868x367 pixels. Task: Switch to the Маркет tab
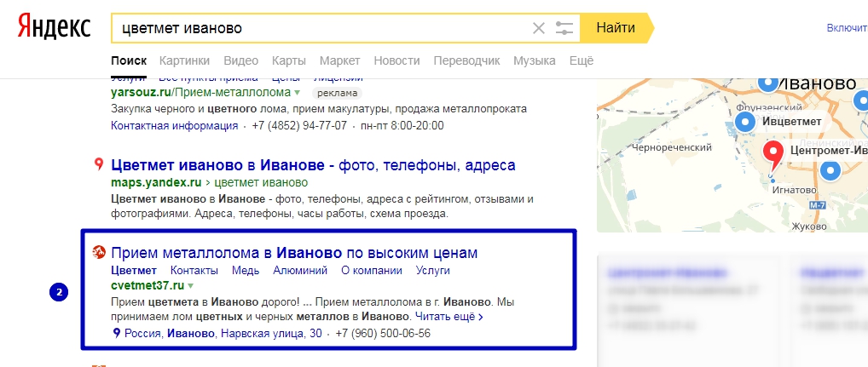point(340,60)
